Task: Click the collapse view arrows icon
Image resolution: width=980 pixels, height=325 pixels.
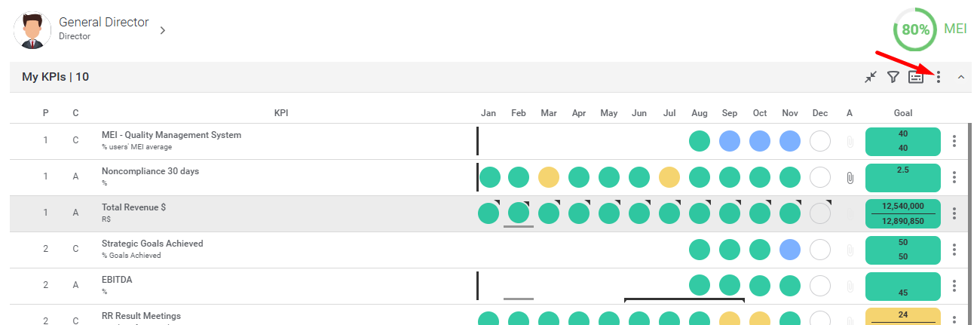Action: [871, 77]
